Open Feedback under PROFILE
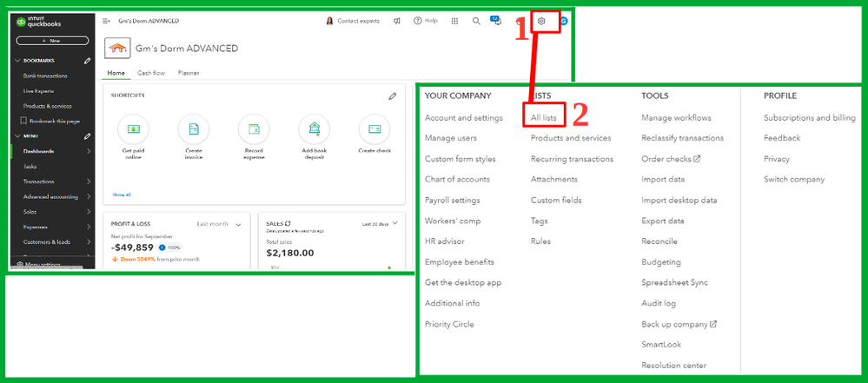Viewport: 868px width, 383px height. tap(782, 138)
